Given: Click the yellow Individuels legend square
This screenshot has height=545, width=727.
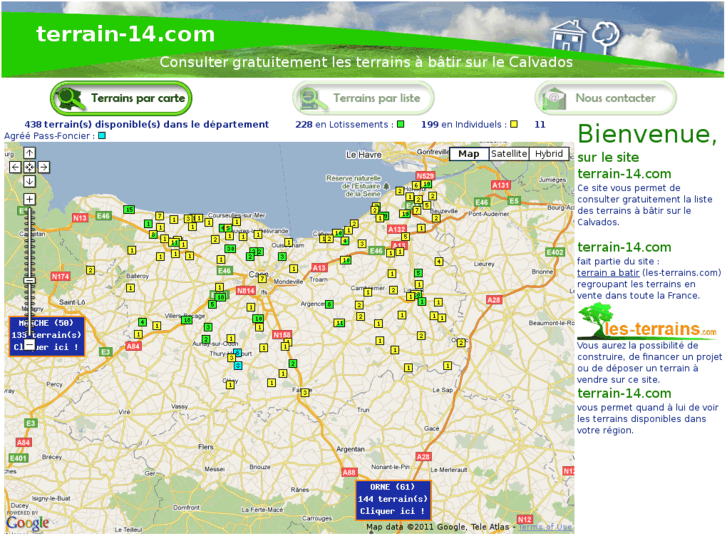Looking at the screenshot, I should pyautogui.click(x=514, y=124).
